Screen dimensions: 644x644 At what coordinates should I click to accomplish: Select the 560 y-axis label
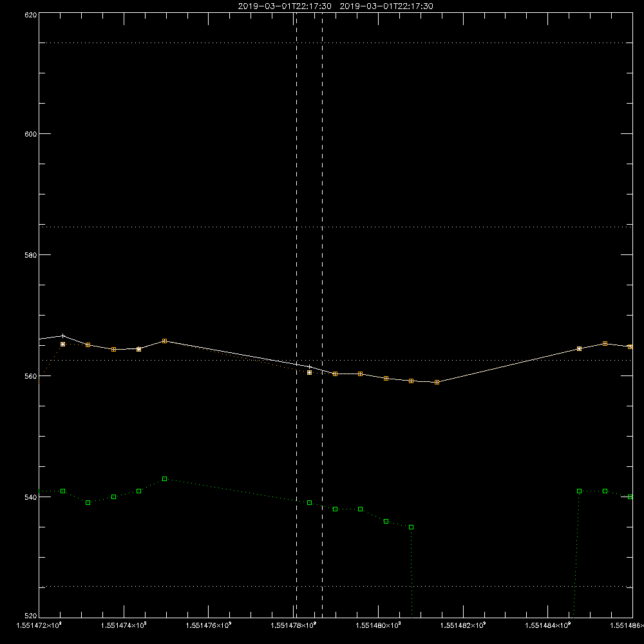pos(31,376)
